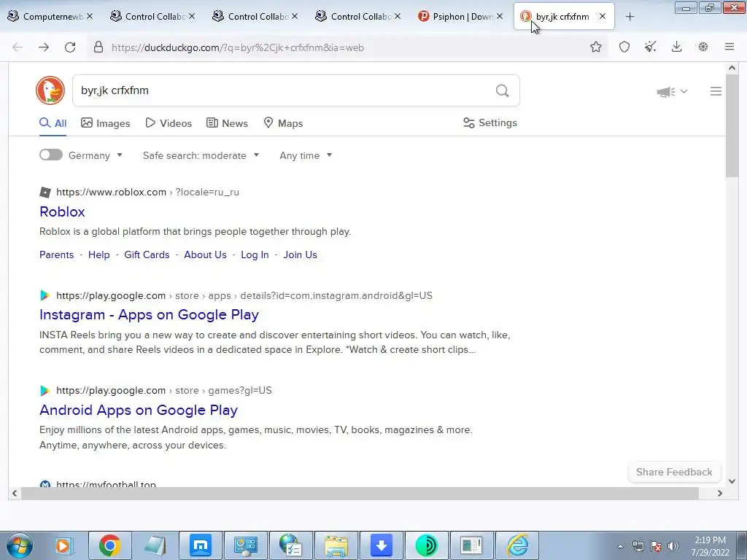The height and width of the screenshot is (560, 747).
Task: Close the Psiphon tab
Action: [499, 16]
